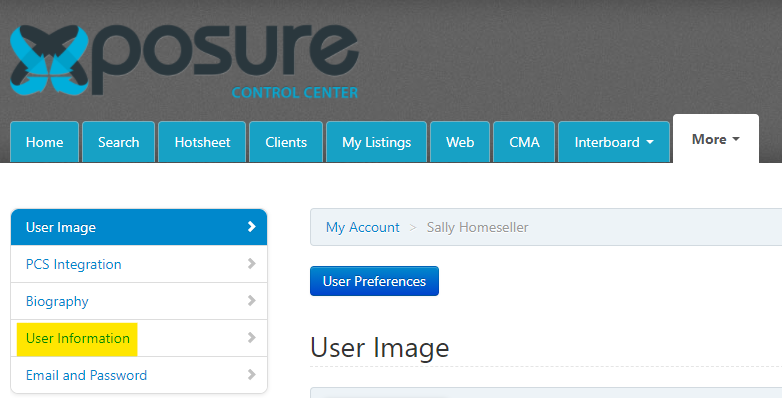782x398 pixels.
Task: Expand the More dropdown menu
Action: click(716, 139)
